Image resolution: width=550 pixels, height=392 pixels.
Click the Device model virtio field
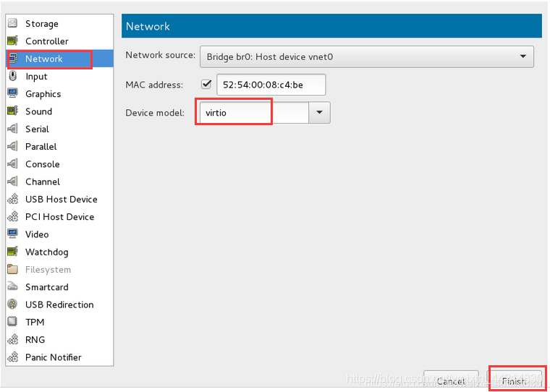tap(254, 113)
